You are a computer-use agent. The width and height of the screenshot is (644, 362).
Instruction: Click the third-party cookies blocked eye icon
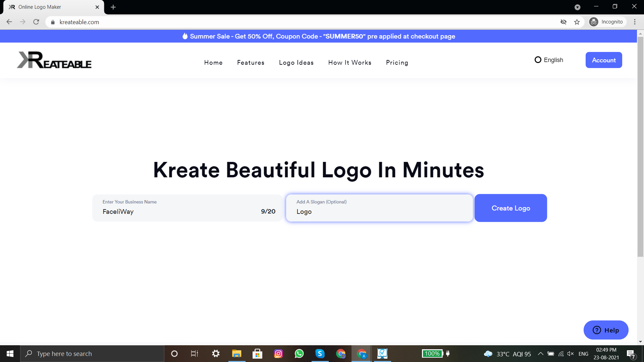pos(563,22)
